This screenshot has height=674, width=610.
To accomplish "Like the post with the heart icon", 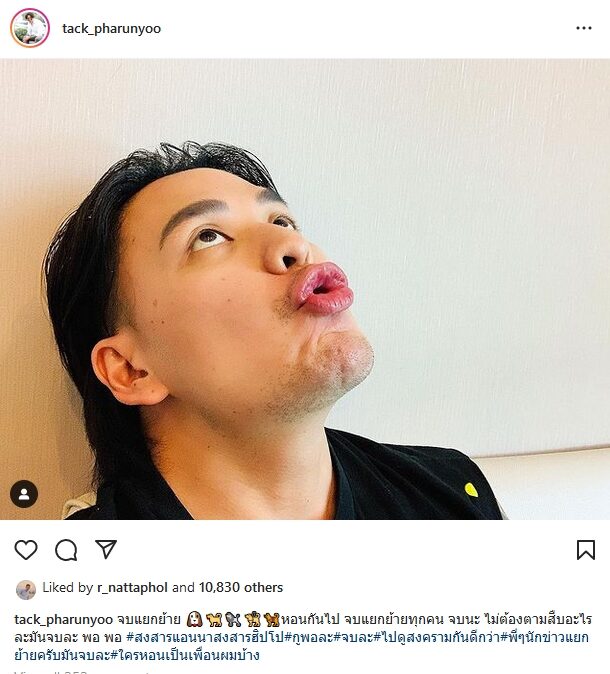I will click(x=26, y=550).
